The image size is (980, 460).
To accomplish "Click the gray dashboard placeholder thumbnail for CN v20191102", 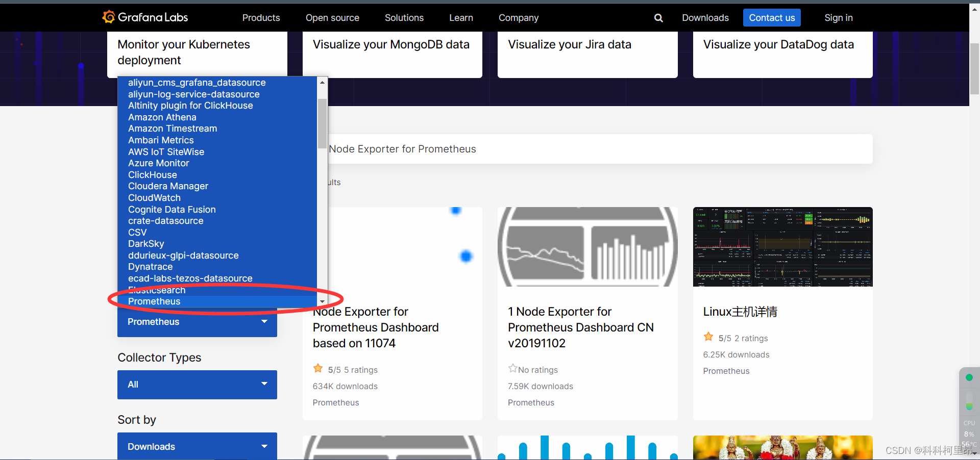I will 587,247.
